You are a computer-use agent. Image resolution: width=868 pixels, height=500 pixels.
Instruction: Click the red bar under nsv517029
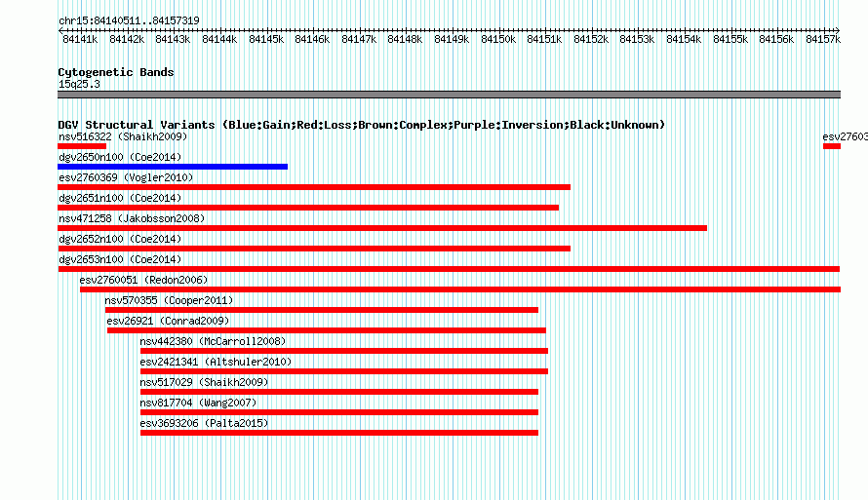339,392
